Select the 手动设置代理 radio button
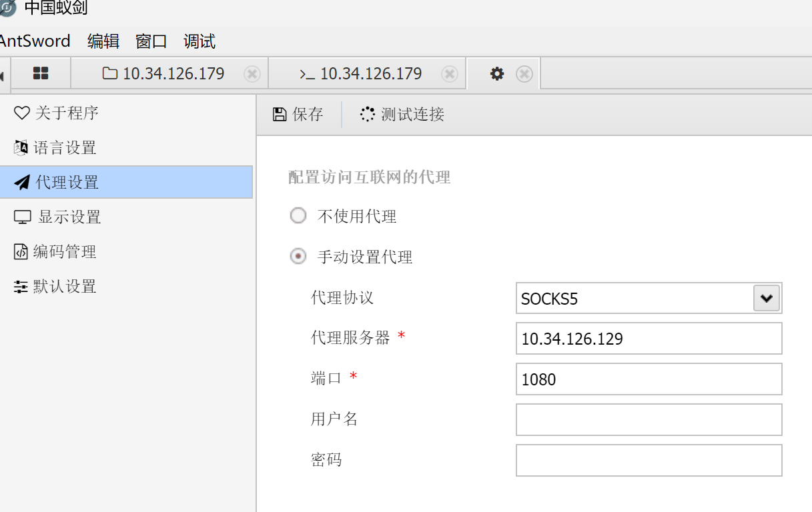This screenshot has height=512, width=812. click(298, 256)
